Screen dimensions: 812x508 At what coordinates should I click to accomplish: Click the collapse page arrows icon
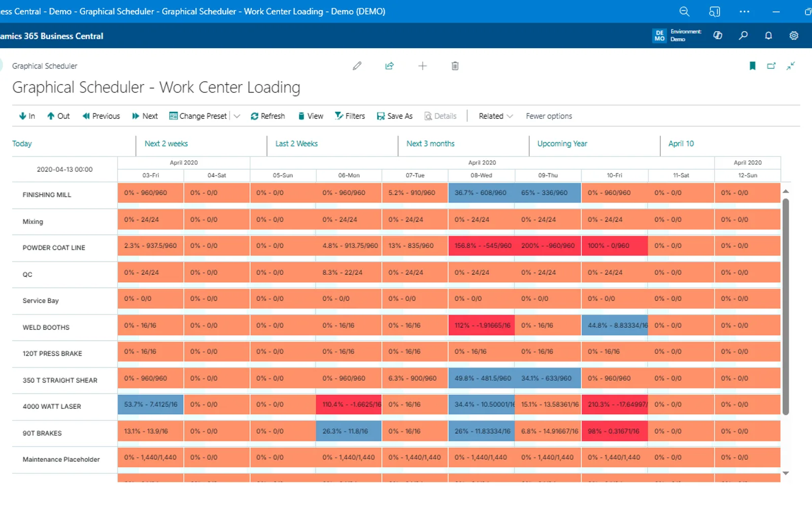click(791, 66)
